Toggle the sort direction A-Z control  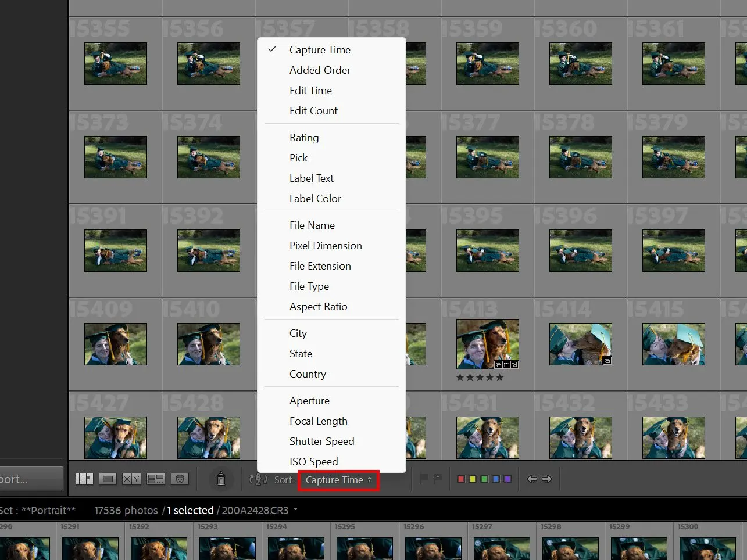258,479
